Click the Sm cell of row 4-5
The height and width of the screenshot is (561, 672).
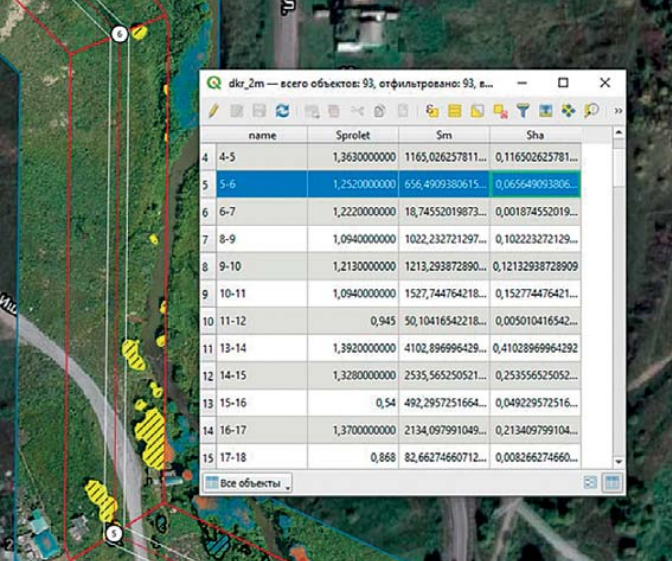(x=444, y=158)
